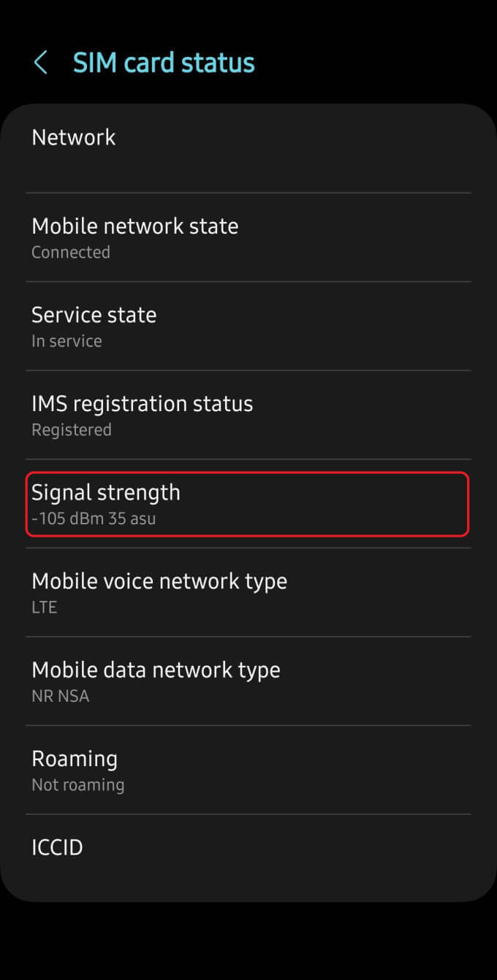Click the -105 dBm 35 asu value
Viewport: 497px width, 980px height.
coord(94,519)
